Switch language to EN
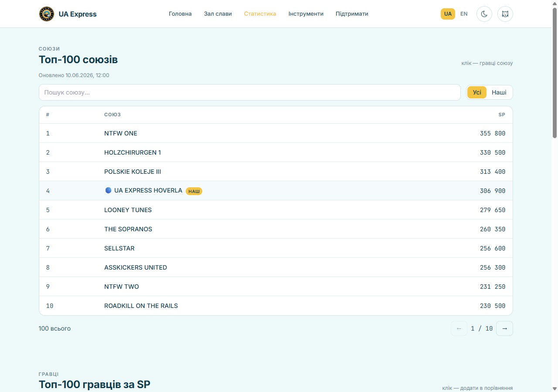 [464, 14]
